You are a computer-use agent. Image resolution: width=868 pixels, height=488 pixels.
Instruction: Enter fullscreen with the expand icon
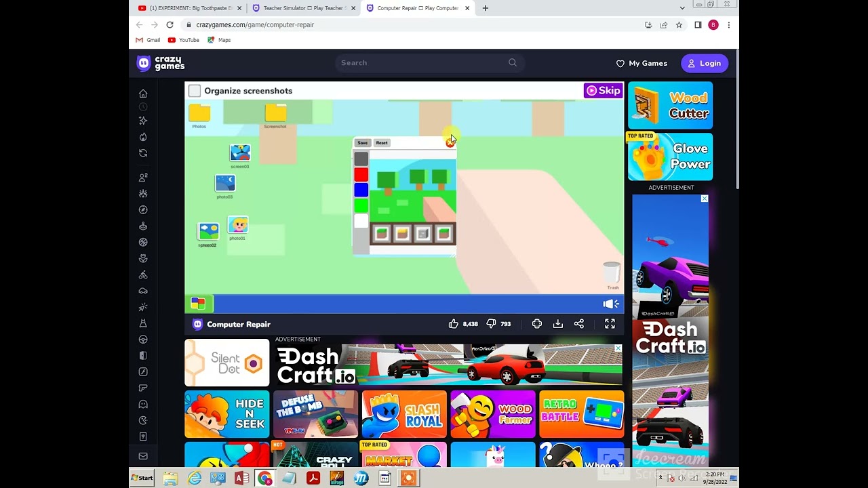coord(610,324)
